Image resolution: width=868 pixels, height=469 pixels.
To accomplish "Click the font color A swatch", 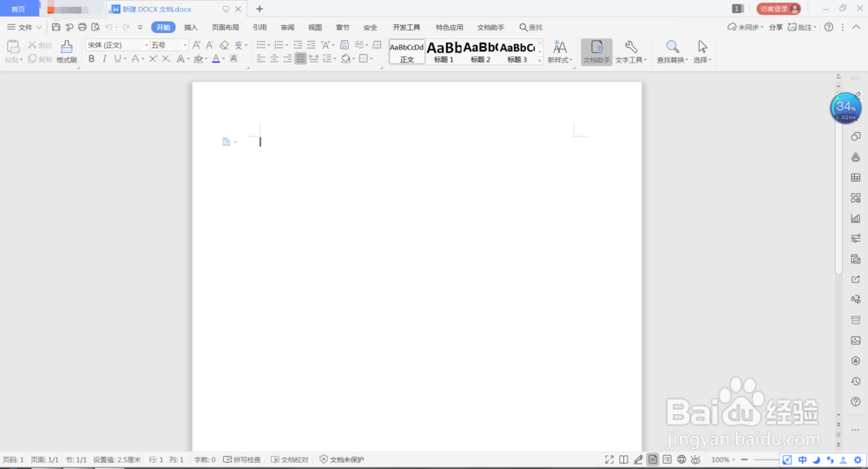I will (x=216, y=59).
